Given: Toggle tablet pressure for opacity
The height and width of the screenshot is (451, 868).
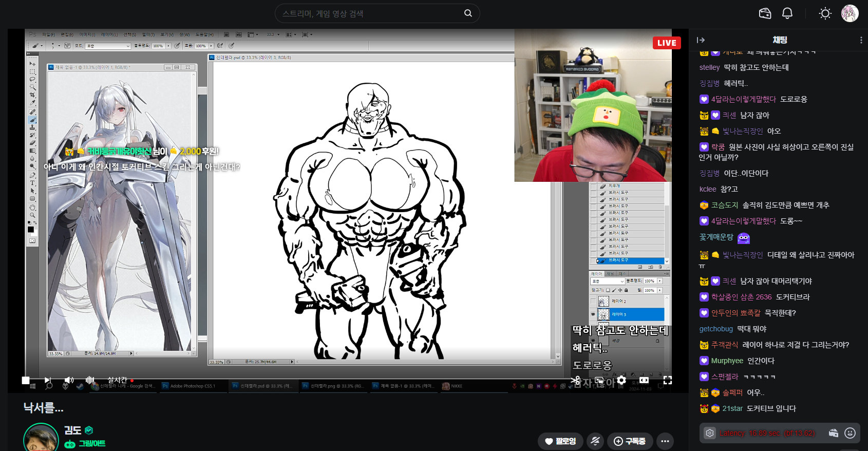Looking at the screenshot, I should pos(177,46).
